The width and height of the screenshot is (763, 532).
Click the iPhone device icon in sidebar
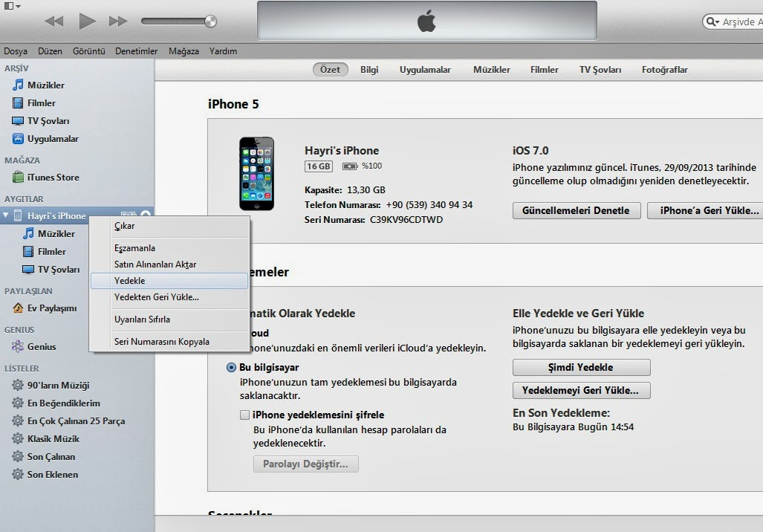pos(18,215)
